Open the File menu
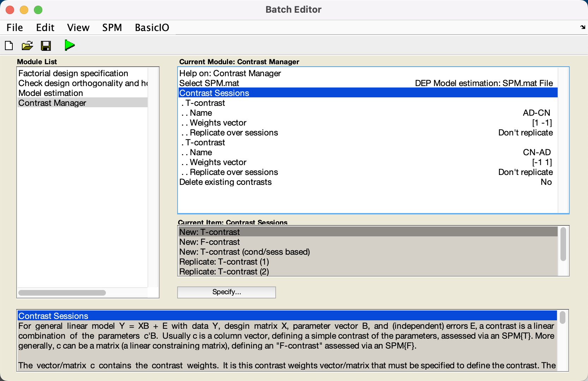Screen dimensions: 588x381 tap(14, 28)
